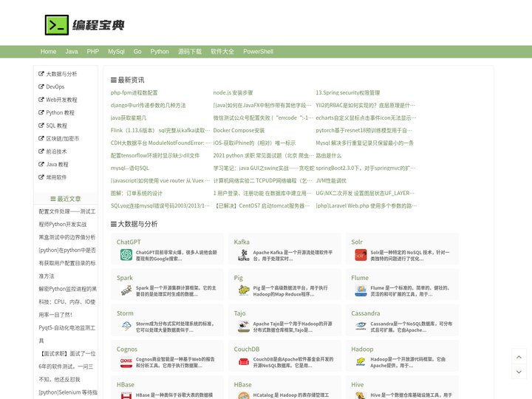The width and height of the screenshot is (532, 399).
Task: Open the JVM性能调优 article link
Action: (331, 180)
